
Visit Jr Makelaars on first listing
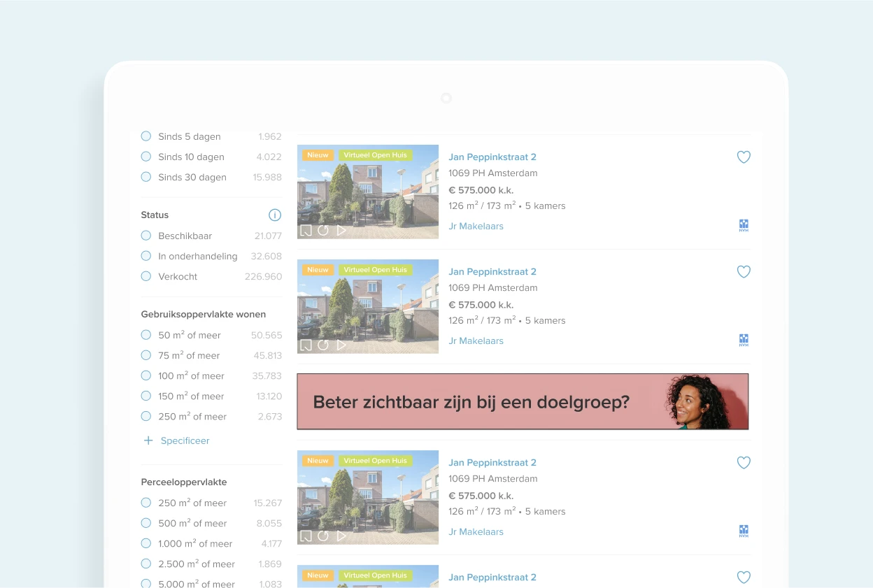point(476,227)
